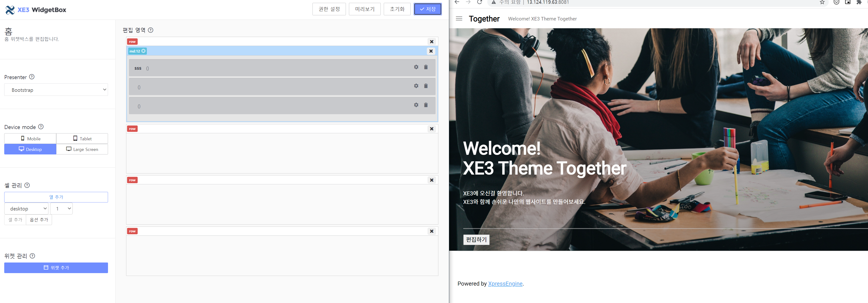
Task: Click trash icon of second widget row
Action: 426,86
